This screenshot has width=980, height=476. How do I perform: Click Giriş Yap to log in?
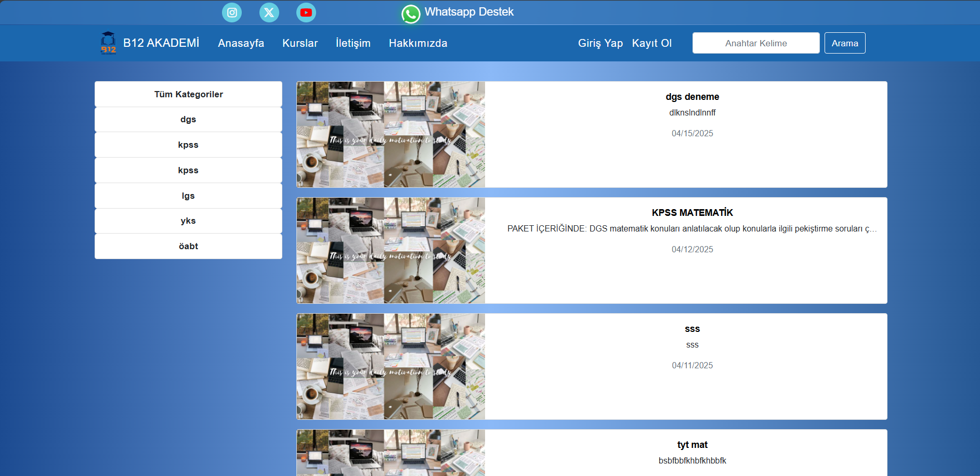(600, 43)
